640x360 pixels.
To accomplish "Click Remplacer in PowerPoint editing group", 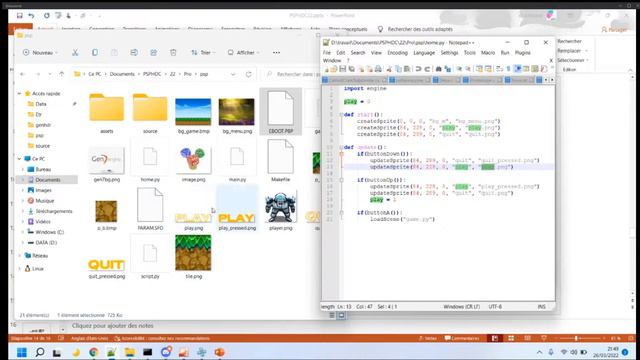I will click(569, 51).
